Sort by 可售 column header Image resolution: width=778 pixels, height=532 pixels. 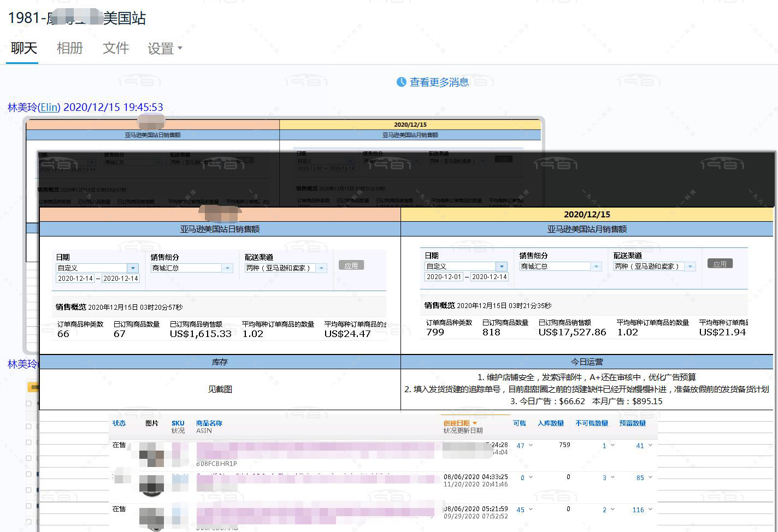click(x=520, y=423)
